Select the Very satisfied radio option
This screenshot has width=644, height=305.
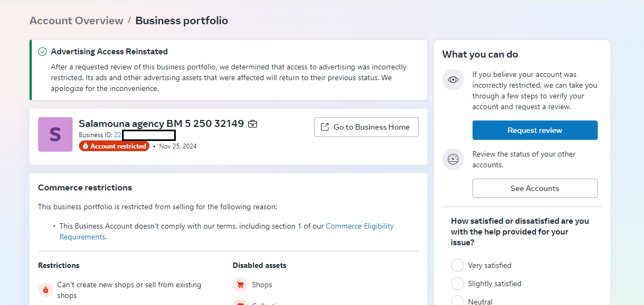(x=457, y=265)
